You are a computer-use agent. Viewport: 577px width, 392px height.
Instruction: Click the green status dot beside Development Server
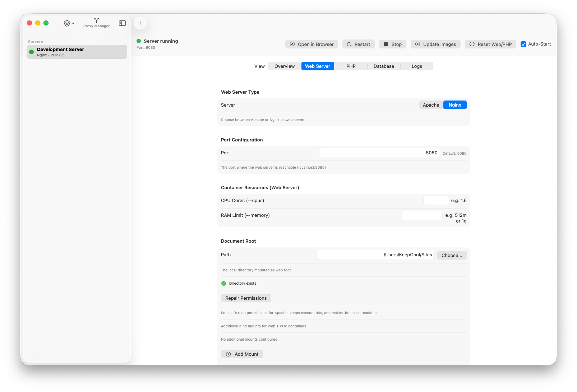pos(32,52)
